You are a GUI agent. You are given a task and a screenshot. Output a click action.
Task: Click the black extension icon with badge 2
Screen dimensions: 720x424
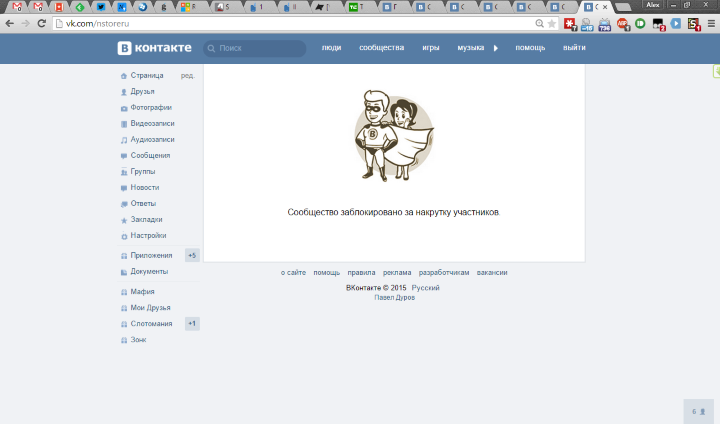[658, 24]
